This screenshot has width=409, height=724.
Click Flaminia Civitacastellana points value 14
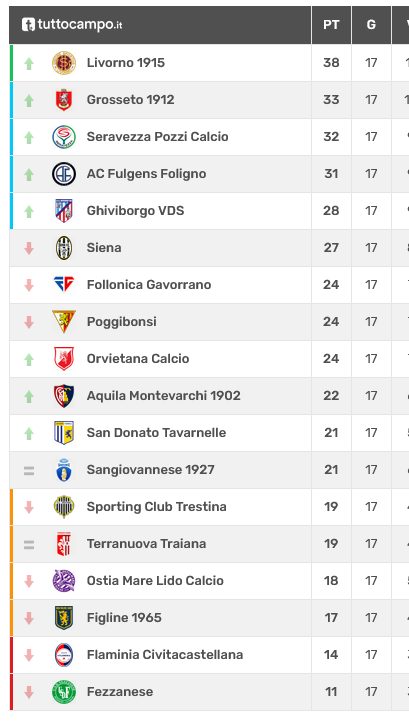point(331,655)
